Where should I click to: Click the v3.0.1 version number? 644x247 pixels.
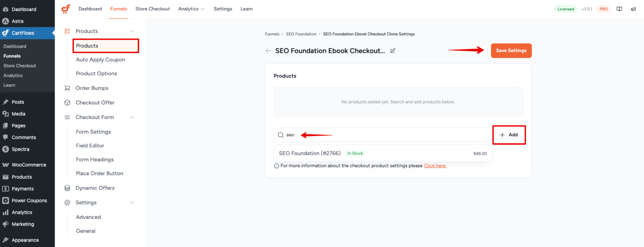(587, 9)
